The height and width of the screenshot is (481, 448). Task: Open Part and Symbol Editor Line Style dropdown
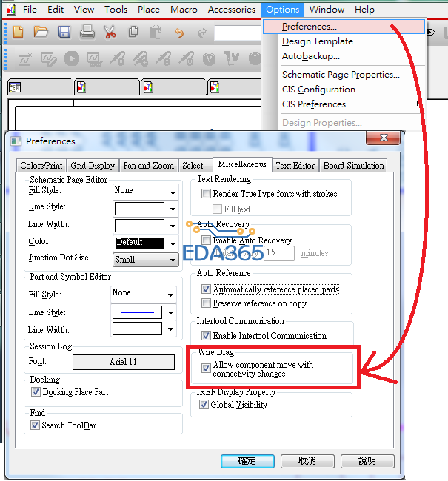coord(144,312)
